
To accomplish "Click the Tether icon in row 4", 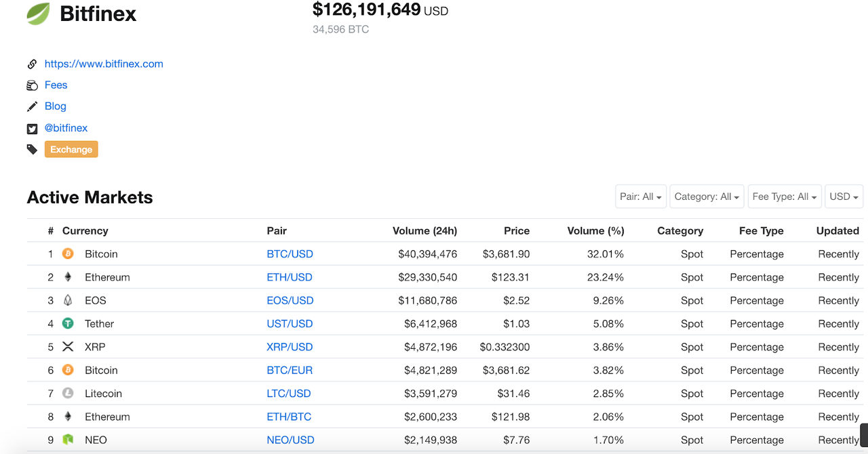I will tap(68, 324).
